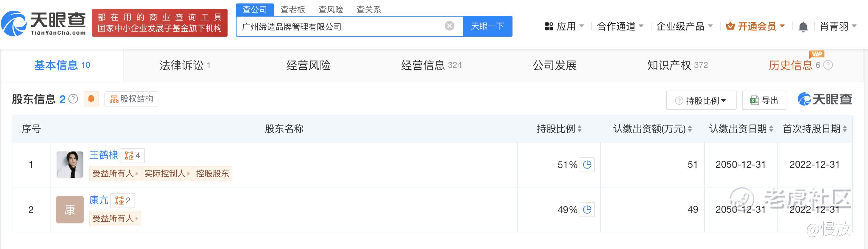868x249 pixels.
Task: Switch to 经营风险 tab
Action: [x=308, y=65]
